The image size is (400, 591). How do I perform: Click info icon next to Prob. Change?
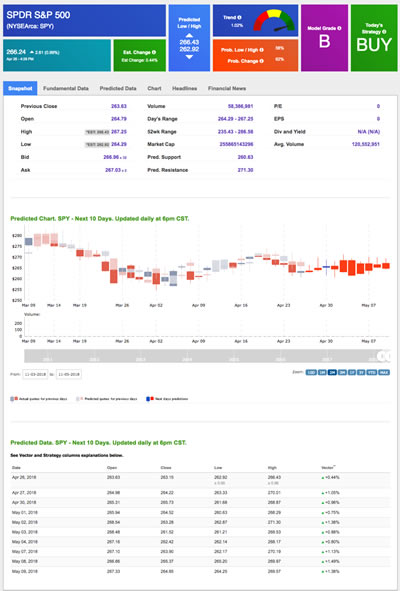pyautogui.click(x=261, y=61)
